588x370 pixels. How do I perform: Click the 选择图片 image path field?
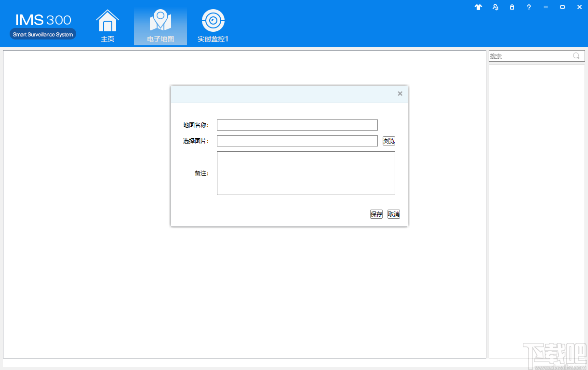297,141
